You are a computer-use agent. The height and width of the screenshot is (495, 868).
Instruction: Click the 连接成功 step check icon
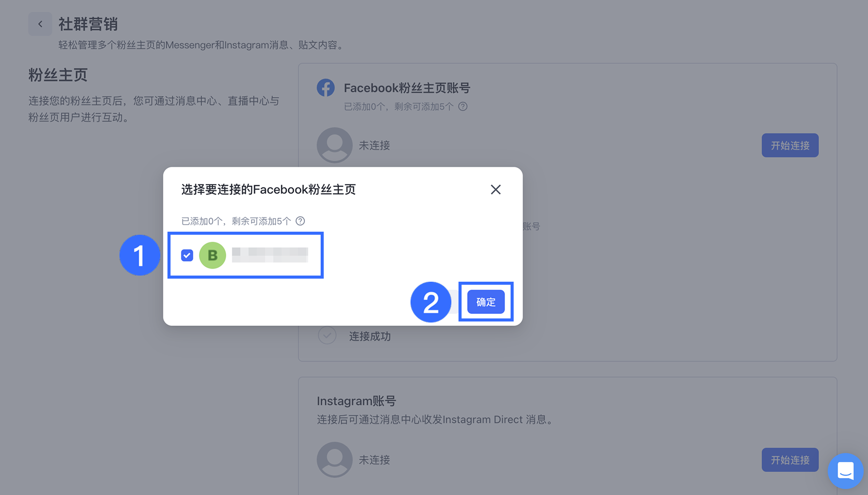pos(327,336)
